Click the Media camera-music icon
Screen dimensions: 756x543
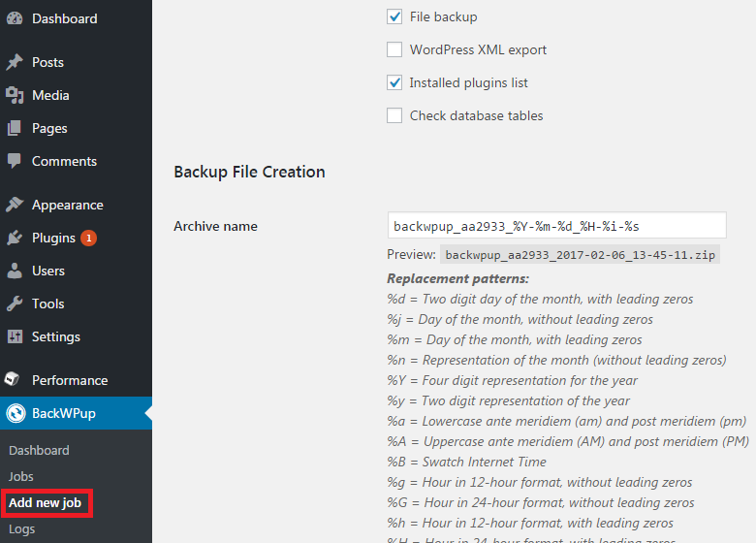tap(15, 95)
